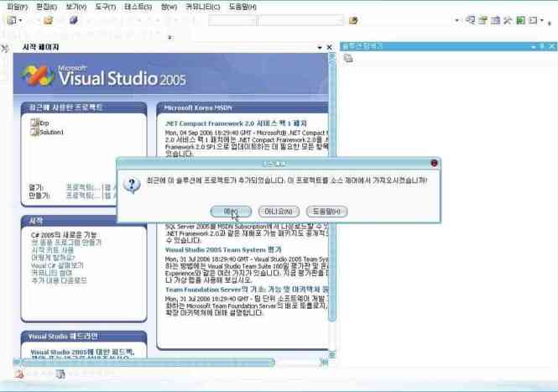Open Visual Studio 2005 Team System 평가 headline
The height and width of the screenshot is (392, 558).
tap(223, 249)
